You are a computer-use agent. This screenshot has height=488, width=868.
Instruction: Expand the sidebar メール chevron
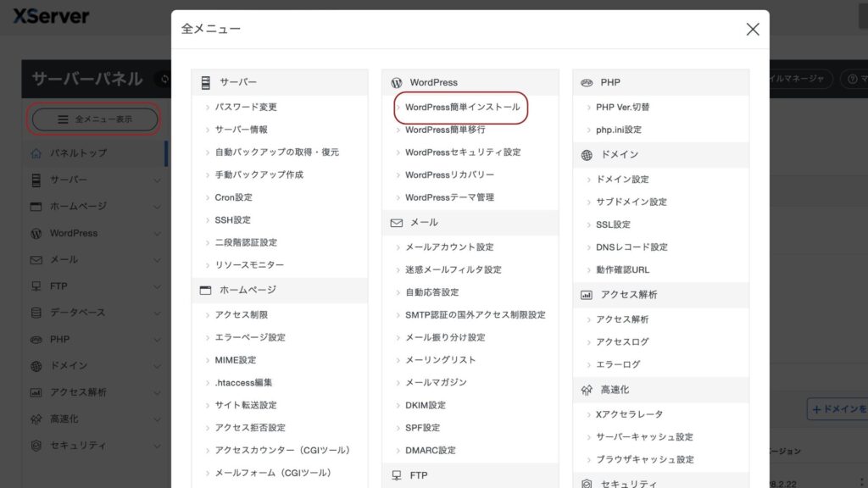point(157,260)
